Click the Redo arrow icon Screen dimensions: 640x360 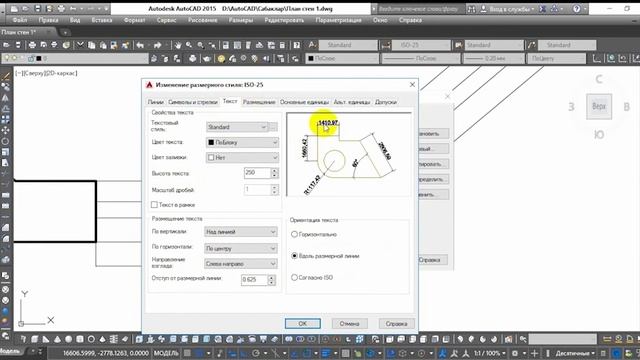(158, 45)
